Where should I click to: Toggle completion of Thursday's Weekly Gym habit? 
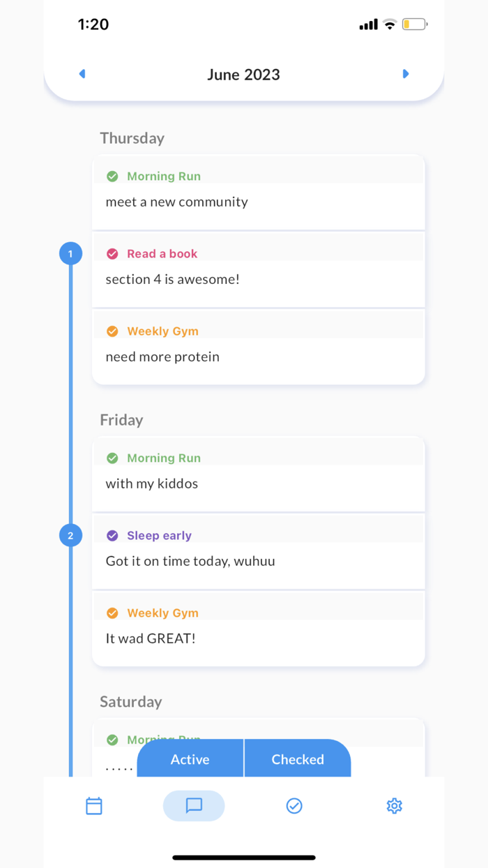pyautogui.click(x=112, y=331)
